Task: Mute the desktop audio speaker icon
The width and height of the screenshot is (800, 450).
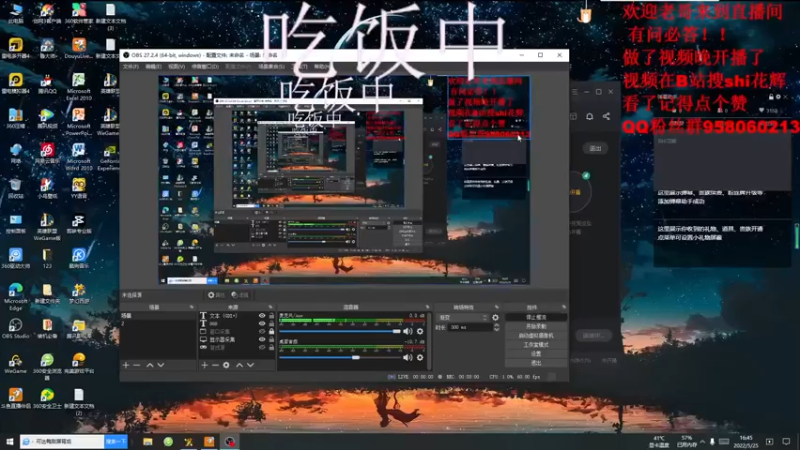Action: 408,358
